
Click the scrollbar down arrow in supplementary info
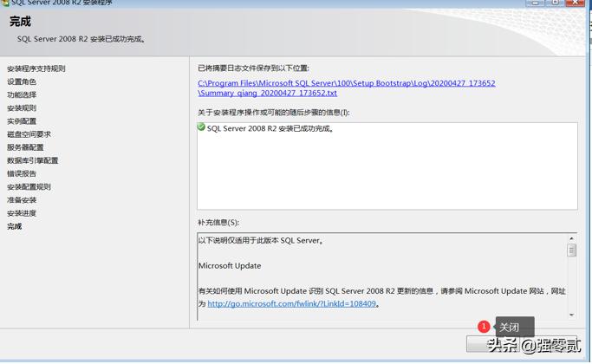tap(571, 315)
